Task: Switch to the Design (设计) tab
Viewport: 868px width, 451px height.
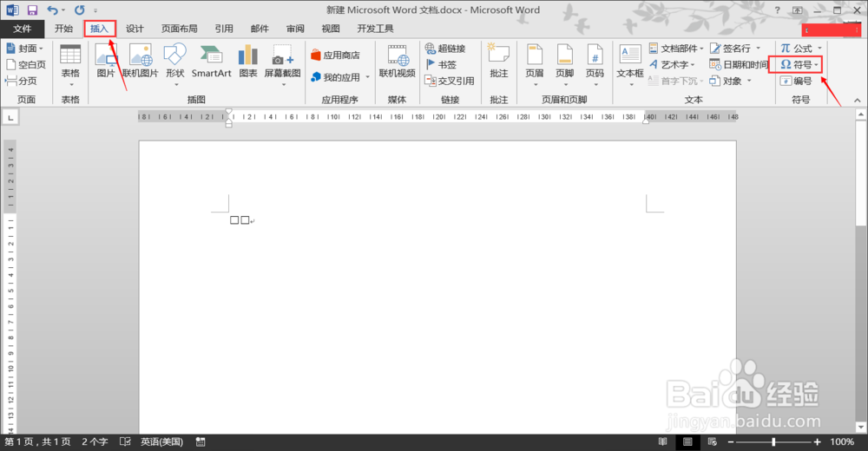Action: point(135,29)
